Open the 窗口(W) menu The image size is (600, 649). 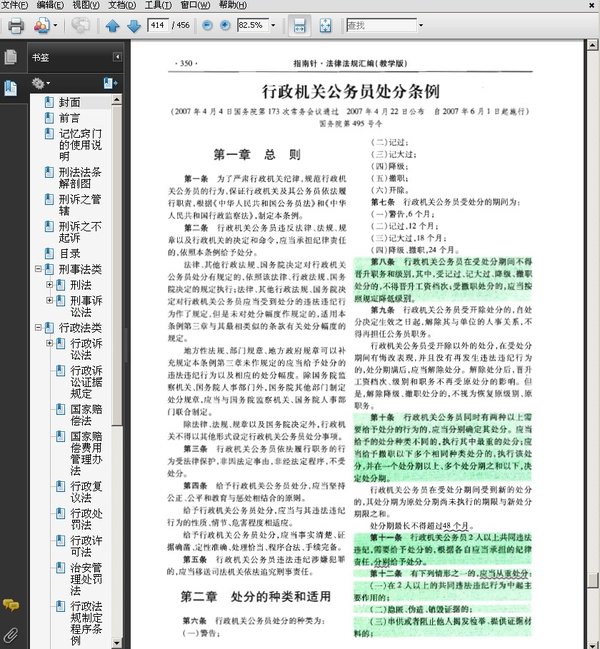point(195,5)
